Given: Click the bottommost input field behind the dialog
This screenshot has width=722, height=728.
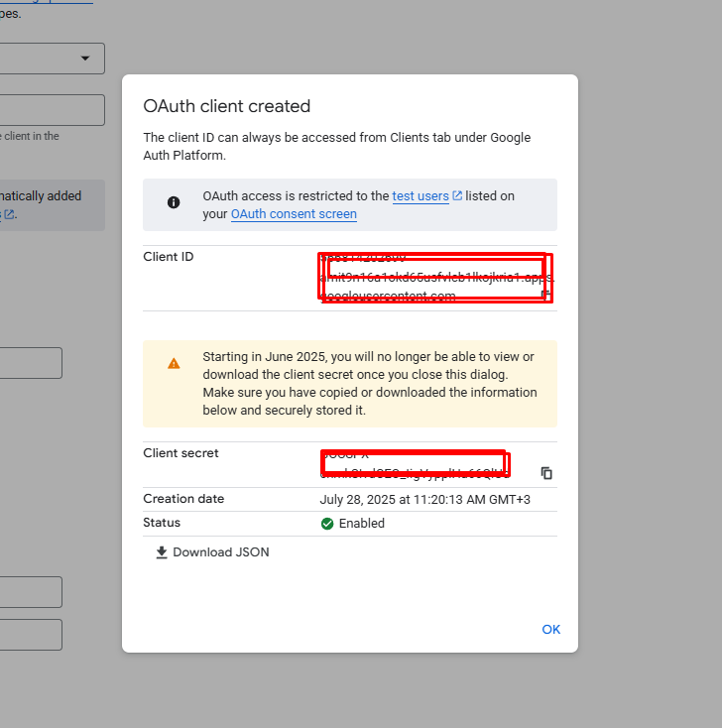Looking at the screenshot, I should pyautogui.click(x=31, y=635).
